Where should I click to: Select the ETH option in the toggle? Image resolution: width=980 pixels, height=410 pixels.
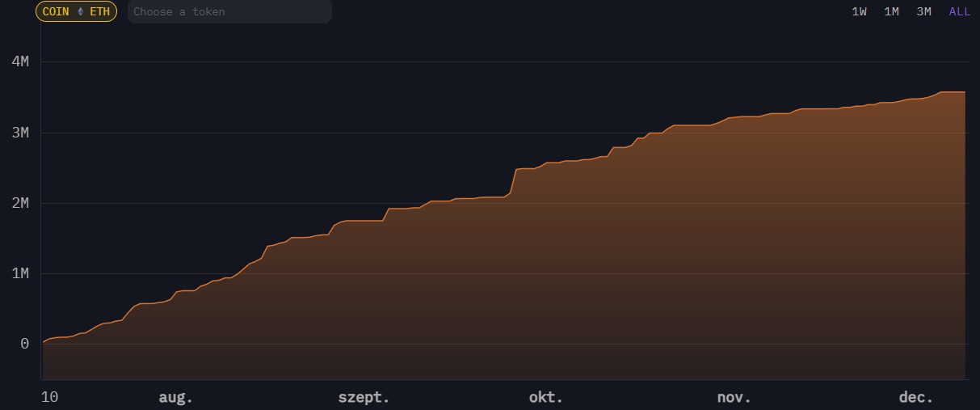click(99, 11)
